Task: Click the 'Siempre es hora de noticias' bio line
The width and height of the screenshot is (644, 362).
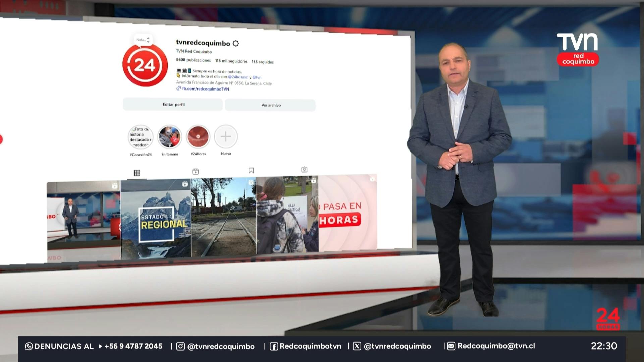Action: [x=217, y=71]
